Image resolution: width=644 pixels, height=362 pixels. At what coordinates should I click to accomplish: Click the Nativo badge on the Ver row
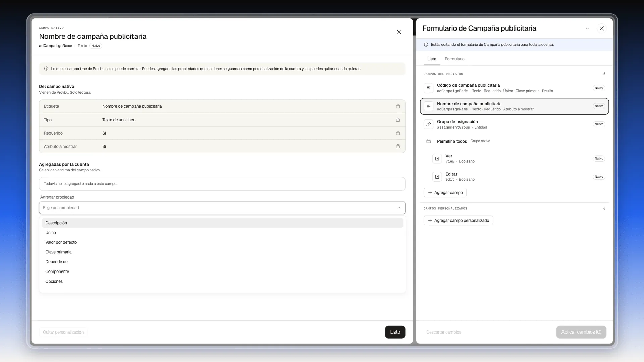coord(599,159)
